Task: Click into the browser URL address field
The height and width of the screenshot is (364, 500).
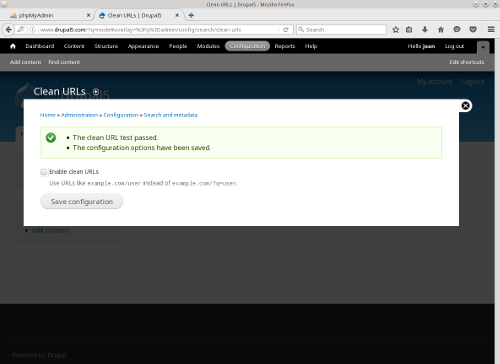Action: point(158,30)
